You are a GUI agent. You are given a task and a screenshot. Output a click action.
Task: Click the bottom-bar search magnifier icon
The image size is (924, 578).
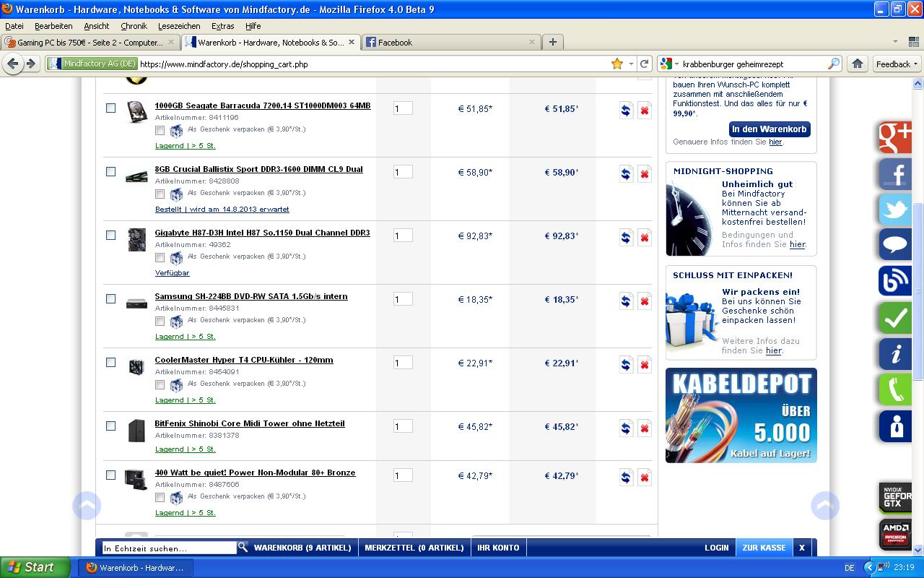243,547
